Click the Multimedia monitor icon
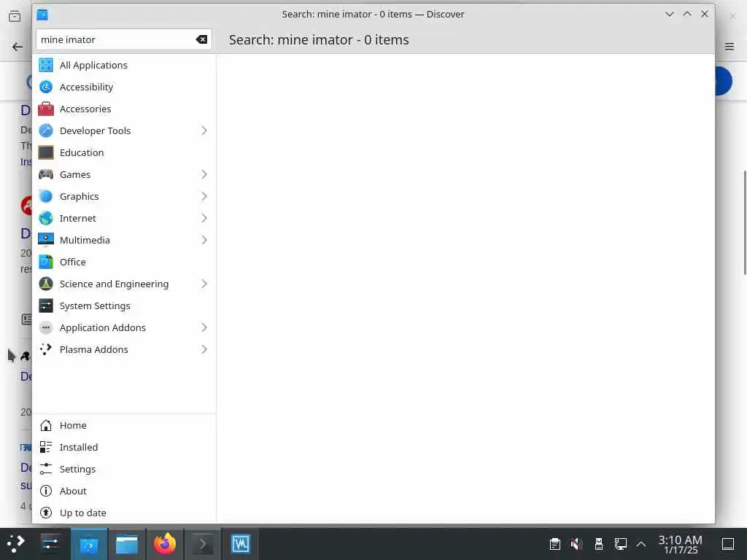The width and height of the screenshot is (747, 560). pos(46,240)
